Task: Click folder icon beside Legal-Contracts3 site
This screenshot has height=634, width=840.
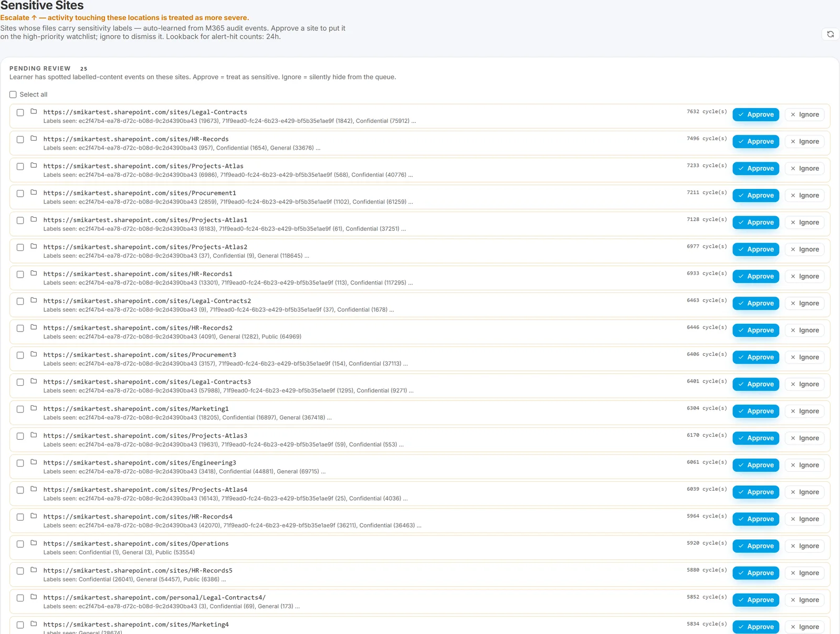Action: coord(34,381)
